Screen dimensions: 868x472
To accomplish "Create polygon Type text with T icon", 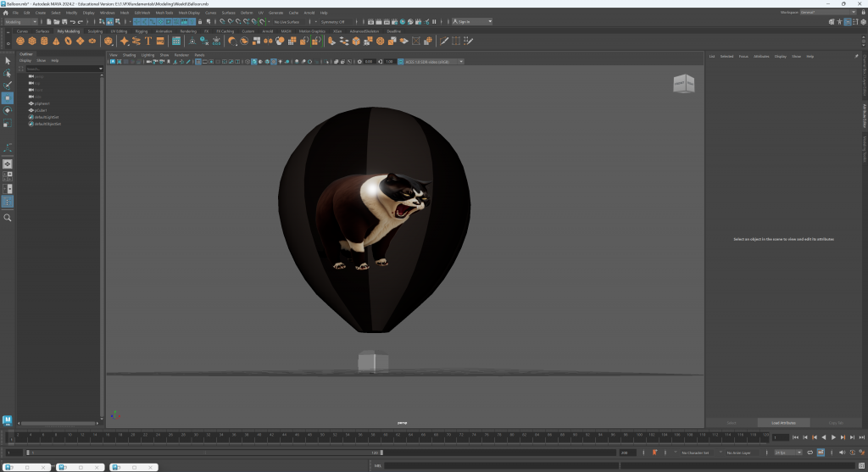I will [x=148, y=41].
